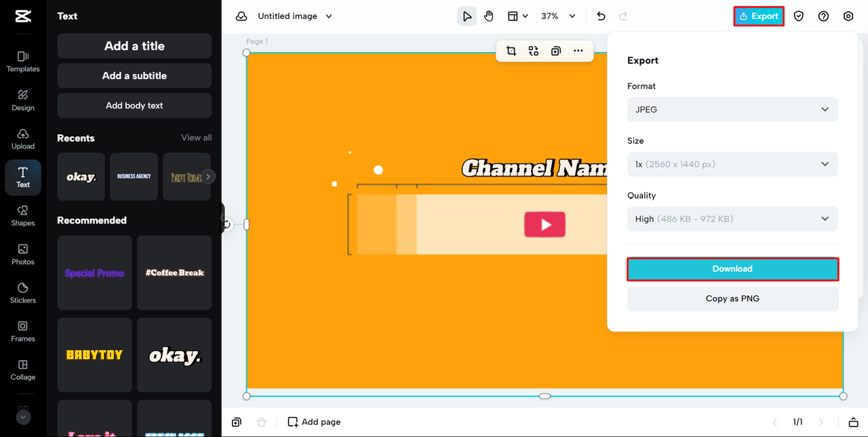Open more options ellipsis on canvas toolbar

578,51
